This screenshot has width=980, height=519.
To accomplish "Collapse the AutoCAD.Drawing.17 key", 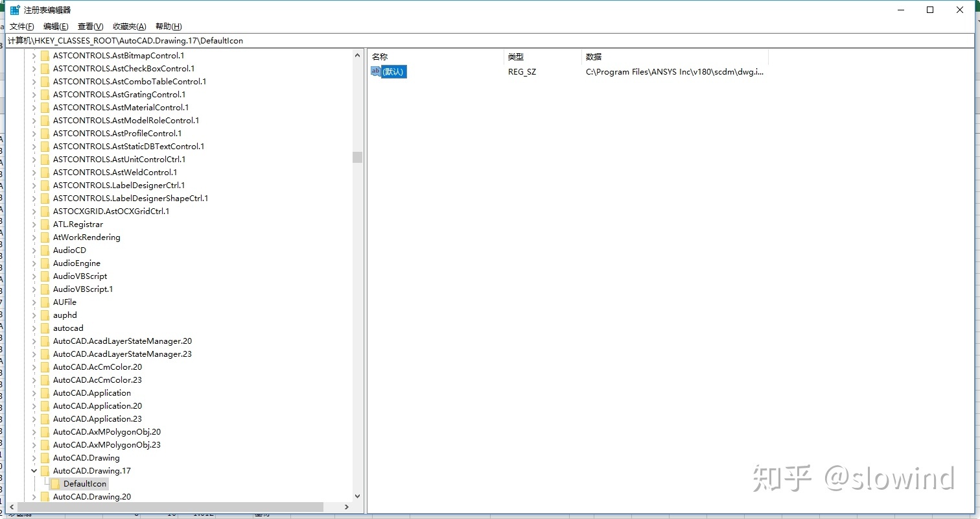I will tap(34, 471).
